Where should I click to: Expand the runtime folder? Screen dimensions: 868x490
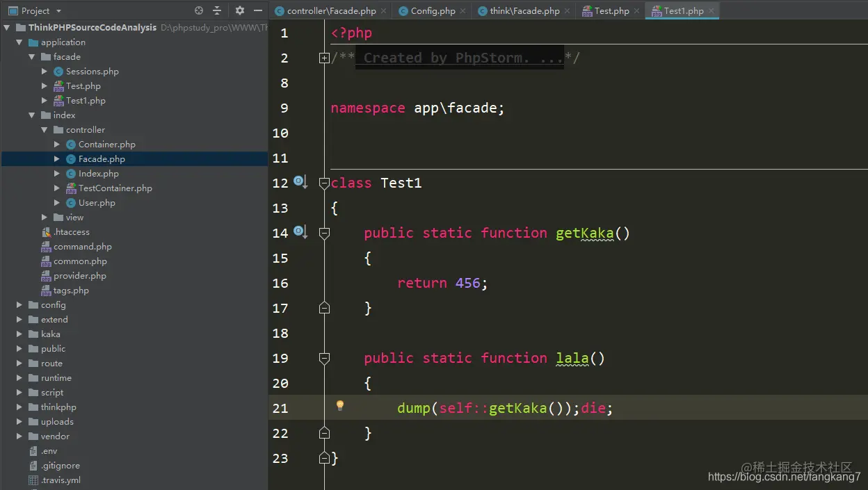point(19,378)
